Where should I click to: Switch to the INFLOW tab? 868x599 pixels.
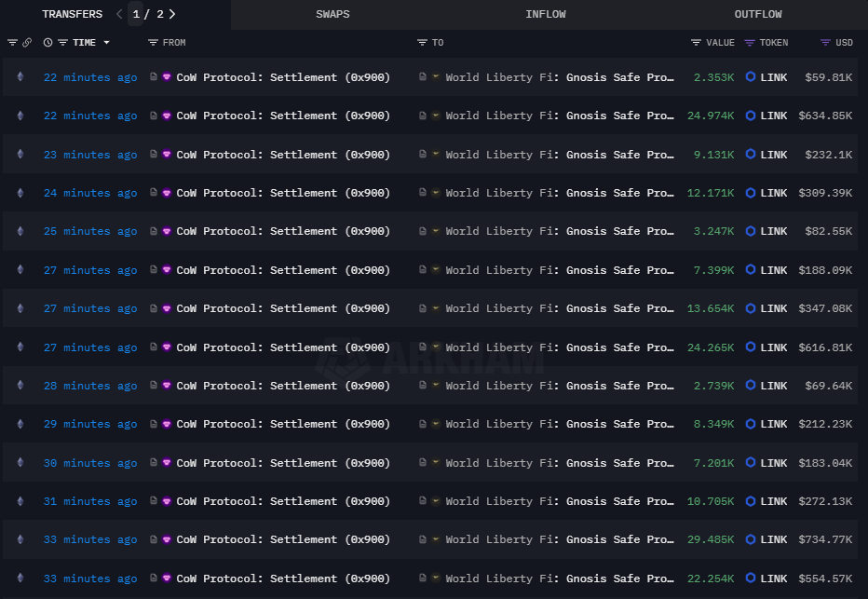click(545, 14)
